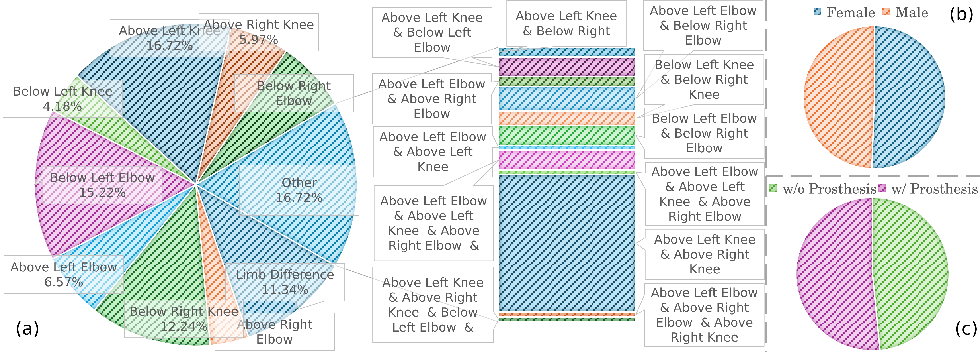Click the Below Left Elbow & Below Right Elbow callout
980x352 pixels.
[x=704, y=133]
